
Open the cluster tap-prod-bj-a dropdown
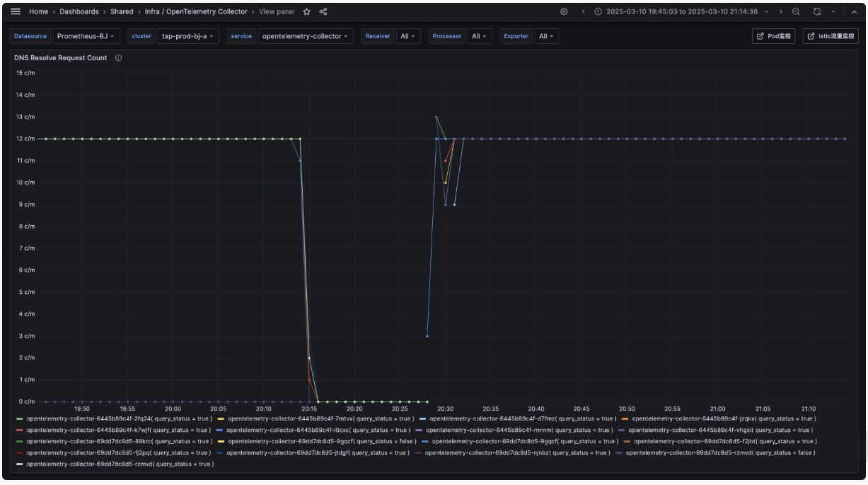tap(187, 36)
